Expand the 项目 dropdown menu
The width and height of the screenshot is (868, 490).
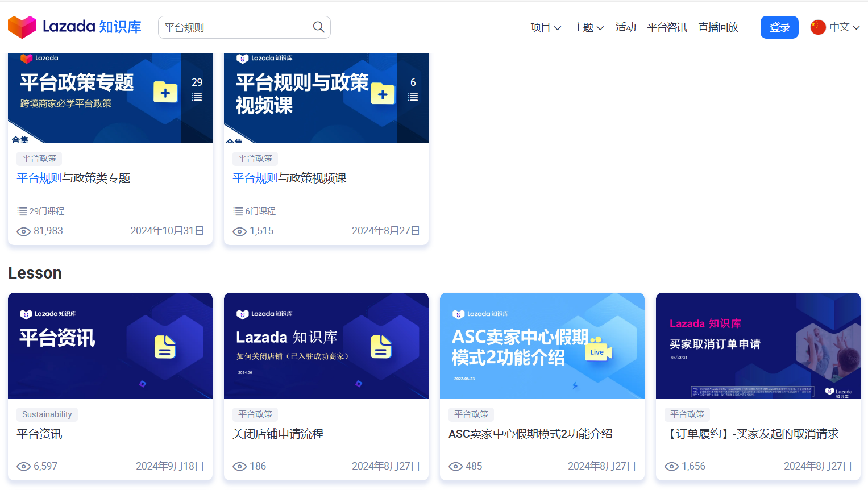(x=546, y=27)
